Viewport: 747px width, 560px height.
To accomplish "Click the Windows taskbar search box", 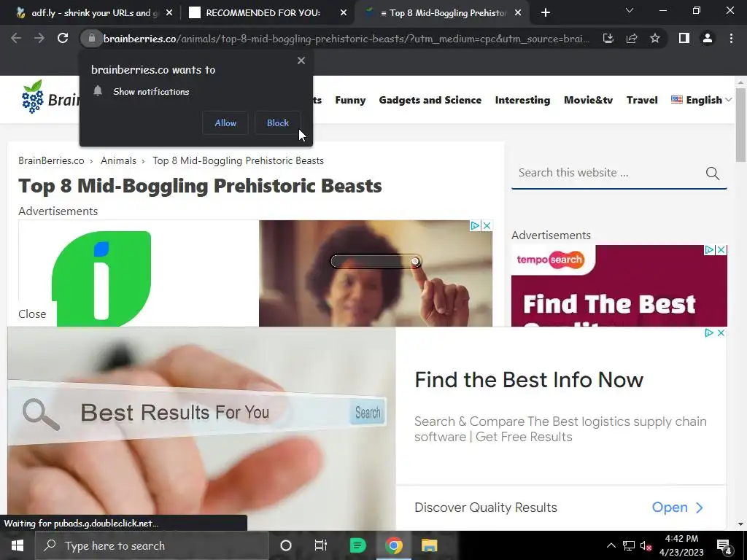I will tap(152, 545).
